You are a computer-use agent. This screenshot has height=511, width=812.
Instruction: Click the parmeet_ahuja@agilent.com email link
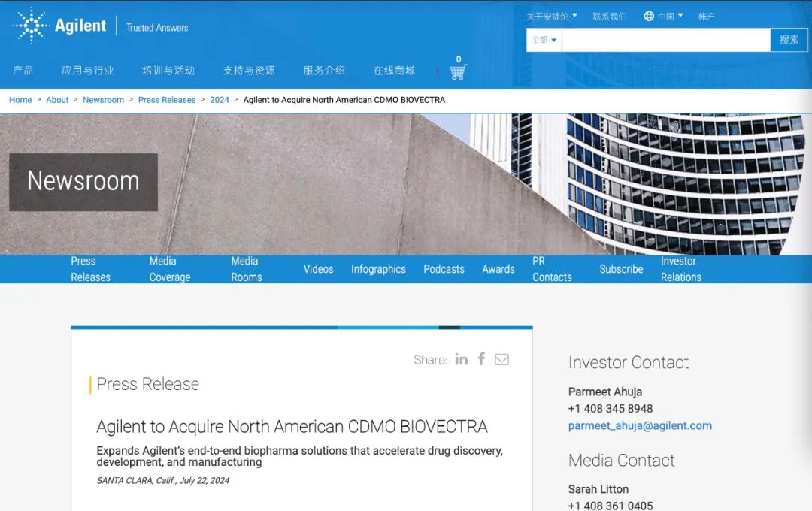coord(640,425)
